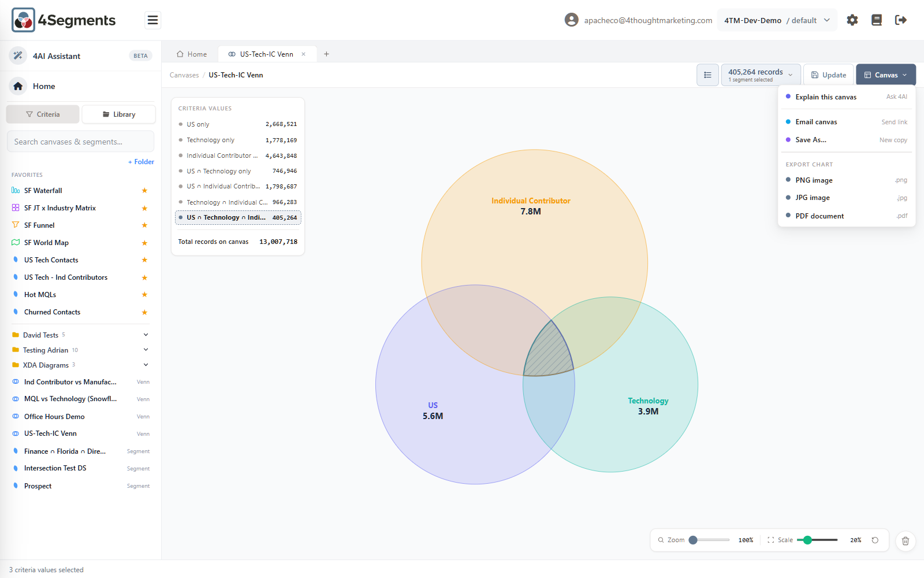This screenshot has height=578, width=924.
Task: Log out using the exit icon
Action: click(x=900, y=20)
